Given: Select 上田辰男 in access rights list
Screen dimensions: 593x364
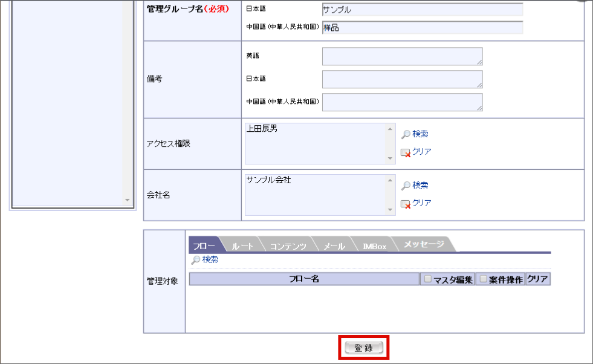Looking at the screenshot, I should pos(262,129).
